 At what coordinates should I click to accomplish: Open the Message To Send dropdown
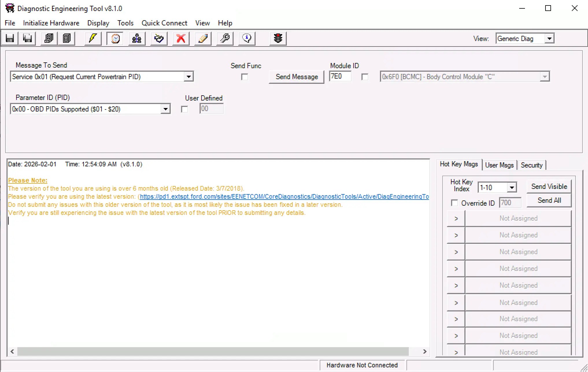coord(189,76)
